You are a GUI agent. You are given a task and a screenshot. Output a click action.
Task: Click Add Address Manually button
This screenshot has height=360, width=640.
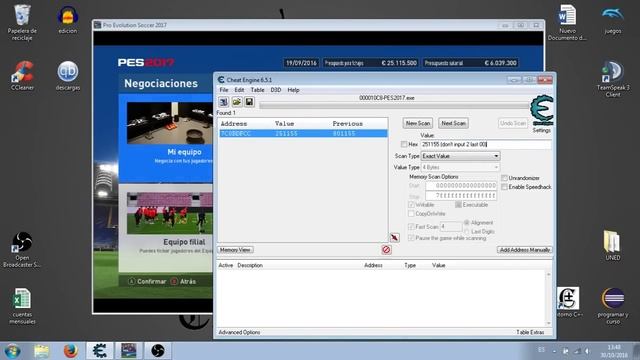click(525, 250)
